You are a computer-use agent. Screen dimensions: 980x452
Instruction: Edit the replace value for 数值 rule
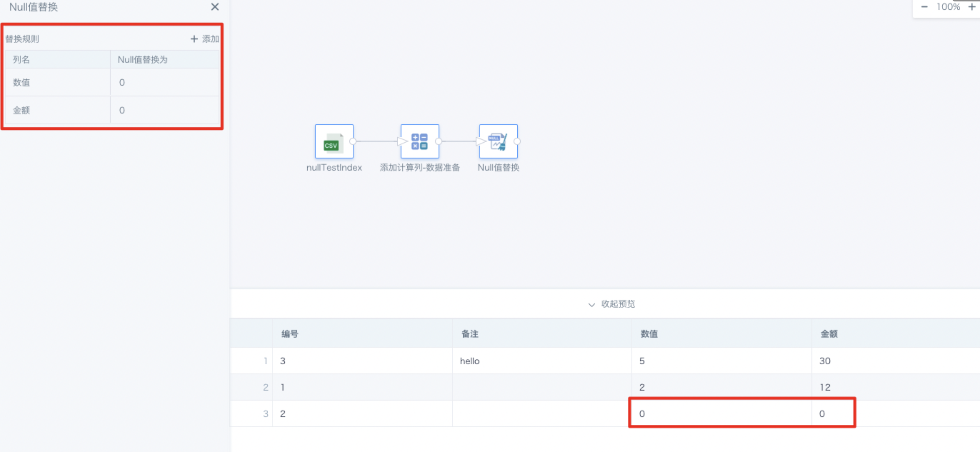click(x=165, y=83)
